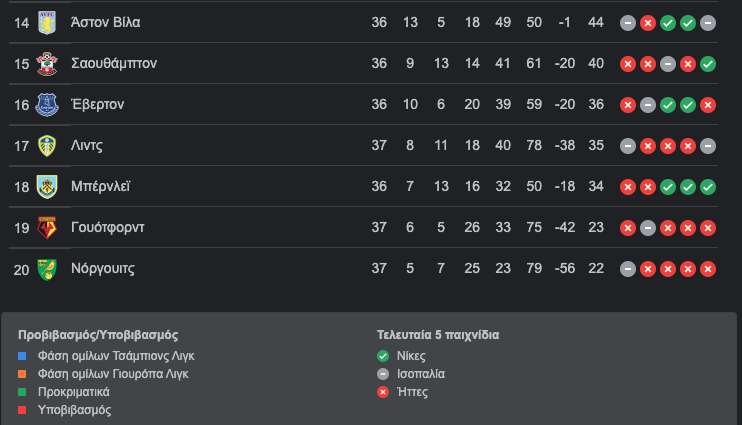Click the Norwich club crest
Image resolution: width=742 pixels, height=425 pixels.
point(47,269)
